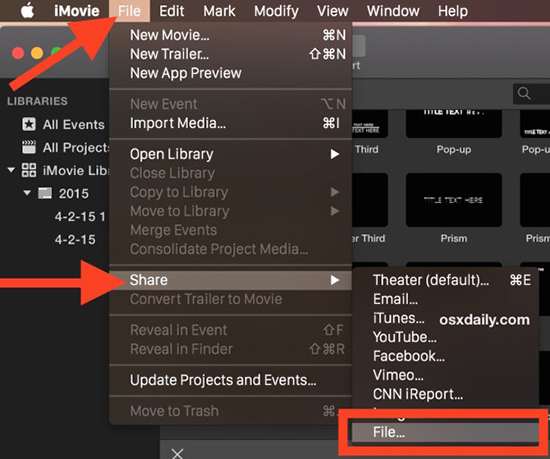Open the Apple menu

pos(27,11)
